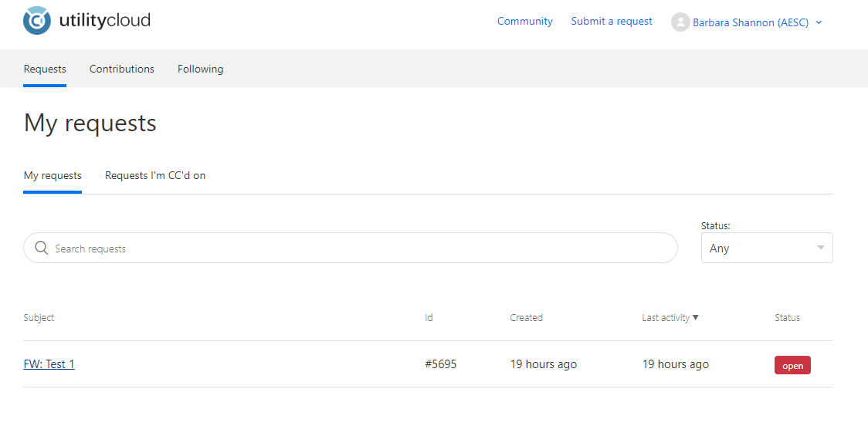Image resolution: width=868 pixels, height=443 pixels.
Task: Switch to the Contributions tab
Action: (x=122, y=69)
